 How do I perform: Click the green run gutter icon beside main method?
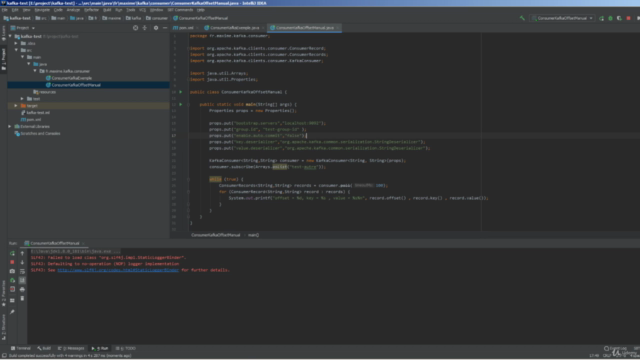pyautogui.click(x=181, y=104)
